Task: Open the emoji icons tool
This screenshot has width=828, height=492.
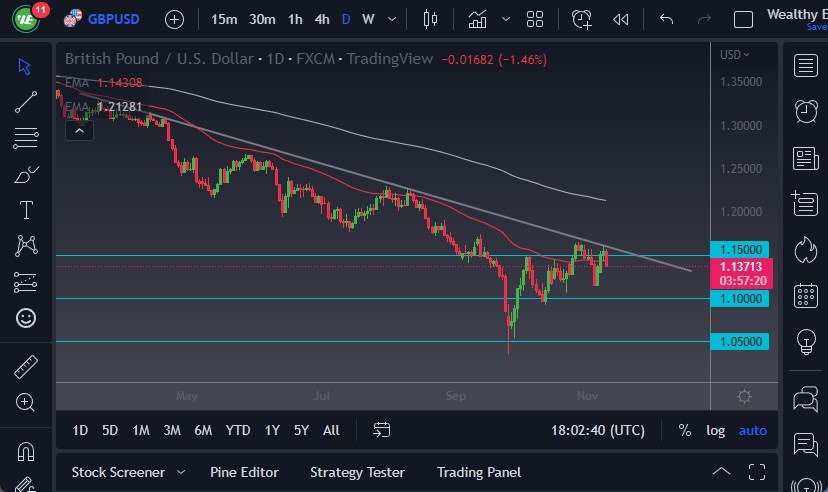Action: [26, 318]
